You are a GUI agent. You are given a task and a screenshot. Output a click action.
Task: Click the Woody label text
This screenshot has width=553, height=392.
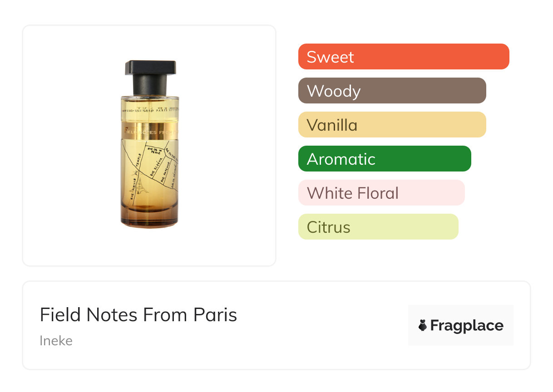[334, 91]
